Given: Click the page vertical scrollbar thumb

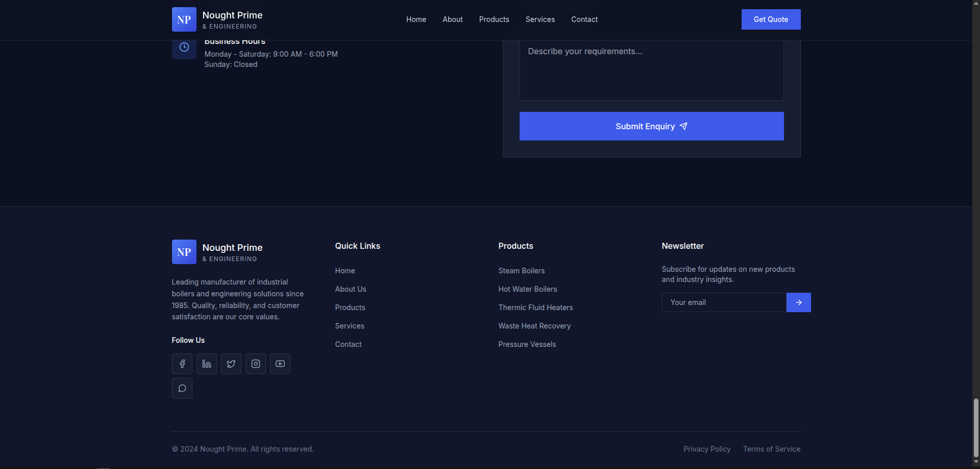Looking at the screenshot, I should pos(976,427).
